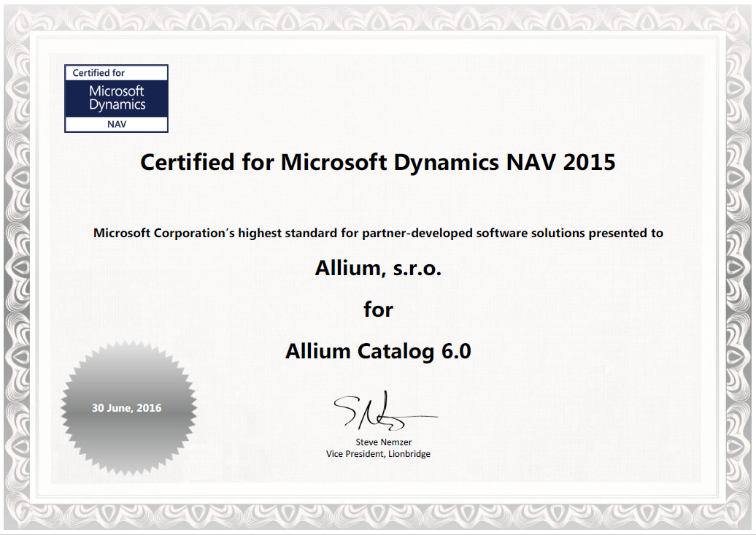The image size is (756, 535).
Task: Click the certificate title heading
Action: coord(377,162)
